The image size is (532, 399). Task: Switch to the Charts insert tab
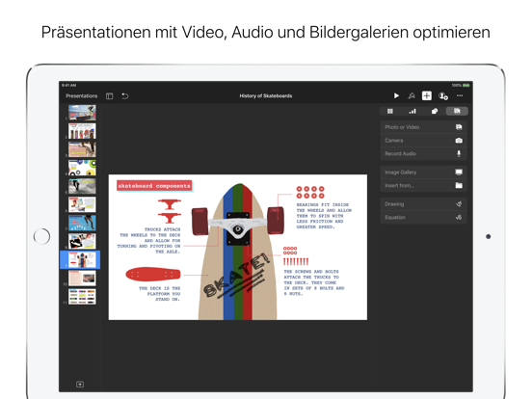(x=412, y=111)
